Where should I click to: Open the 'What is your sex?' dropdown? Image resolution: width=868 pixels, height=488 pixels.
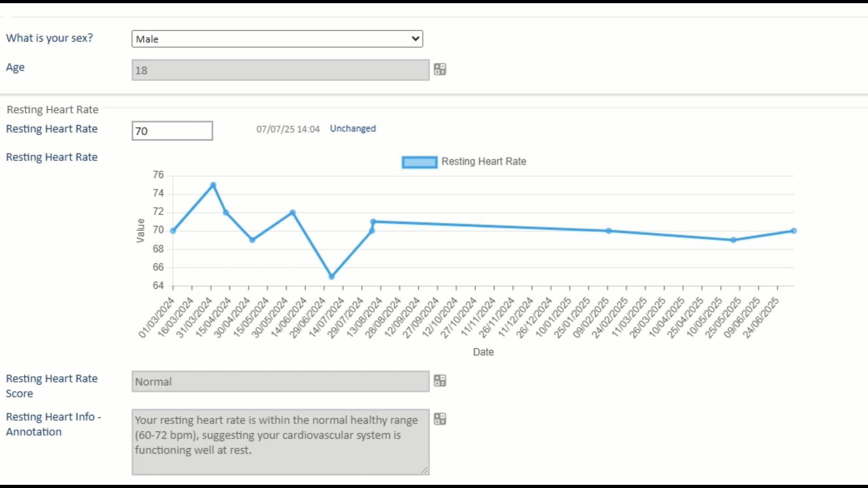[277, 39]
